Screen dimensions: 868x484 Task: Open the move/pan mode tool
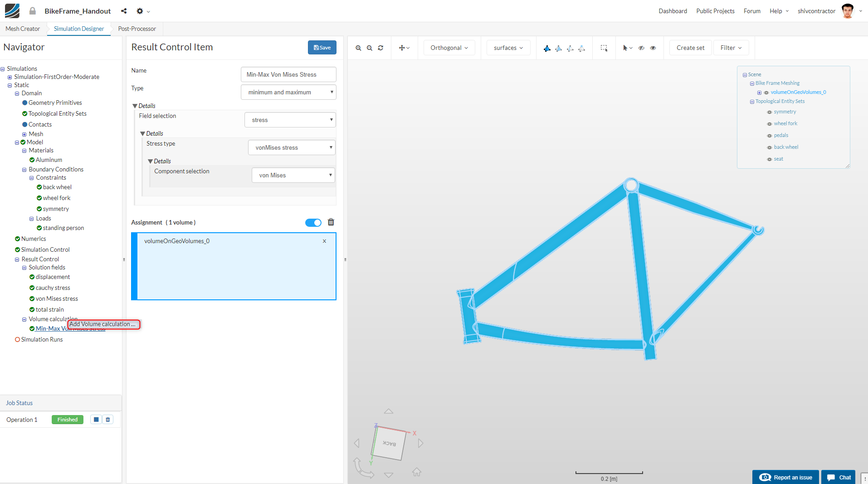pyautogui.click(x=404, y=48)
